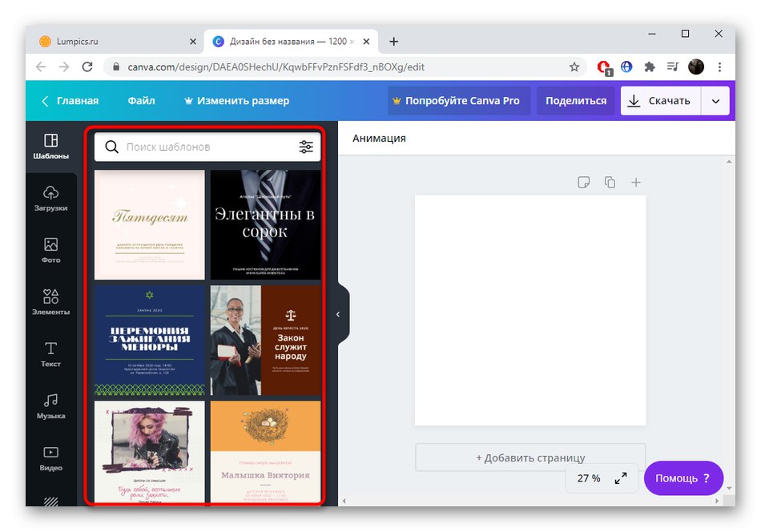Add a note using the sticky note icon
Viewport: 761px width, 532px height.
coord(583,182)
